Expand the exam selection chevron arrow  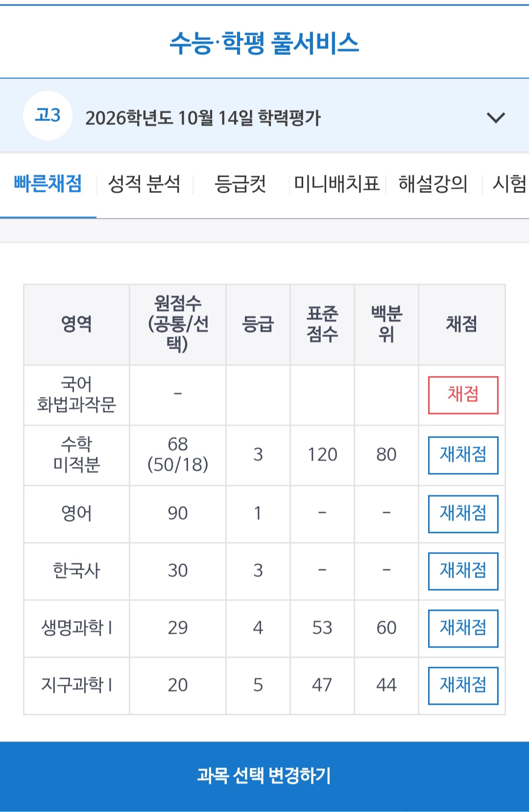(x=496, y=118)
